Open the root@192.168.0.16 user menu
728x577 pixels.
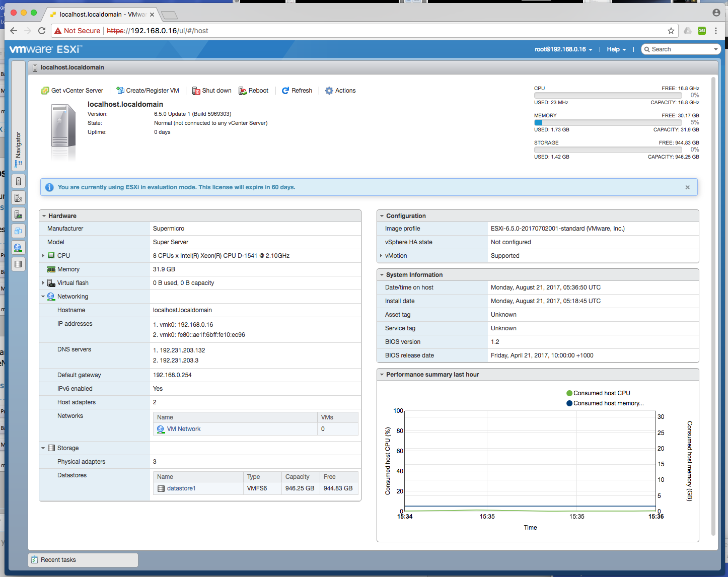(563, 49)
